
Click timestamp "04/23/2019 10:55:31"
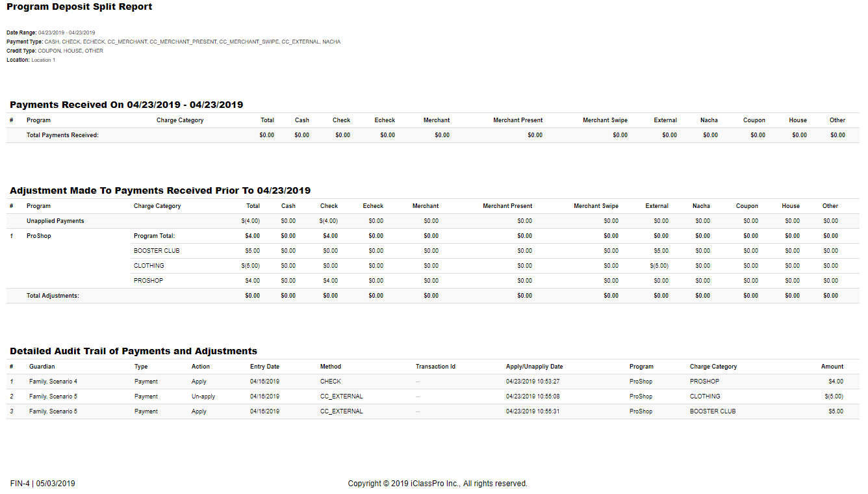[x=533, y=411]
